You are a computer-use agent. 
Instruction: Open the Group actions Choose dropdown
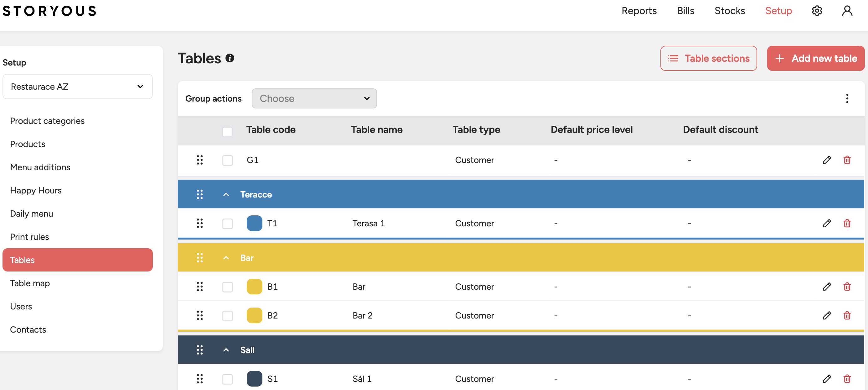click(314, 98)
